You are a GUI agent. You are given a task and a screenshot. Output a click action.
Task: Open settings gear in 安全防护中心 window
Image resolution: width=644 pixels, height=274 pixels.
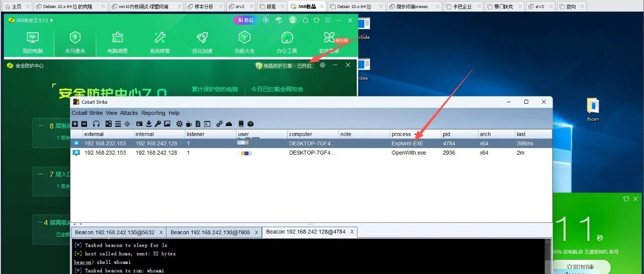(323, 65)
